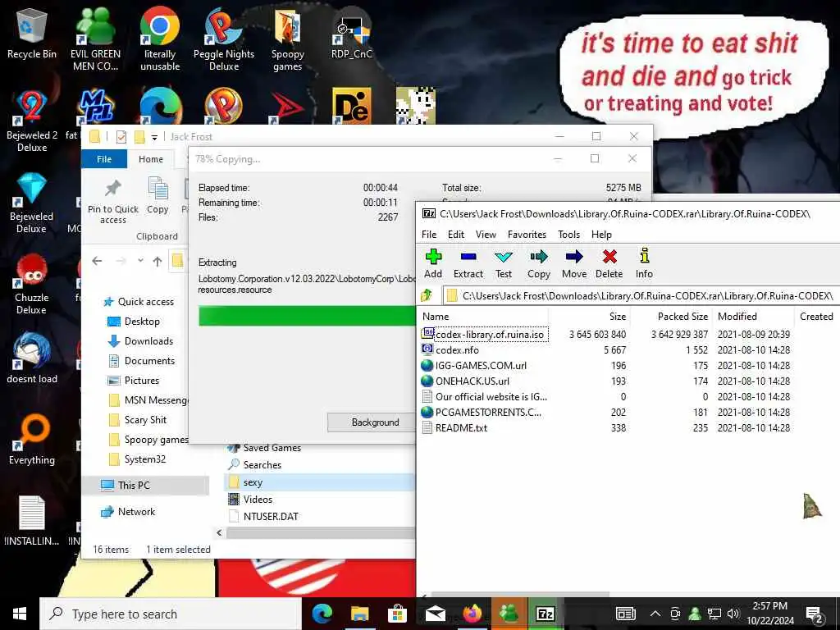Click the green extraction progress bar
The image size is (840, 630).
[307, 316]
